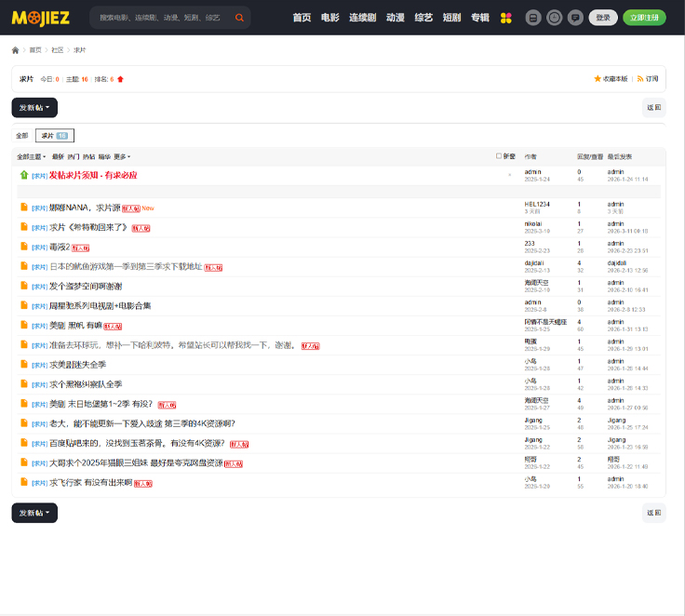Image resolution: width=685 pixels, height=616 pixels.
Task: Click the 登录 login button
Action: (603, 18)
